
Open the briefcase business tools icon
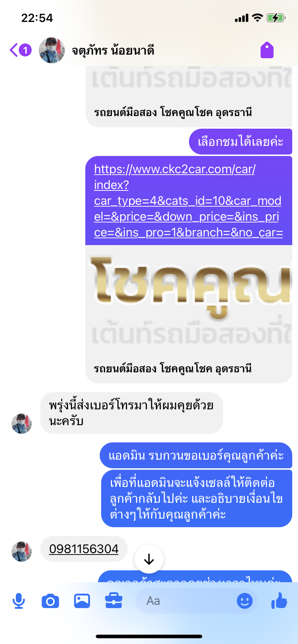coord(114,601)
